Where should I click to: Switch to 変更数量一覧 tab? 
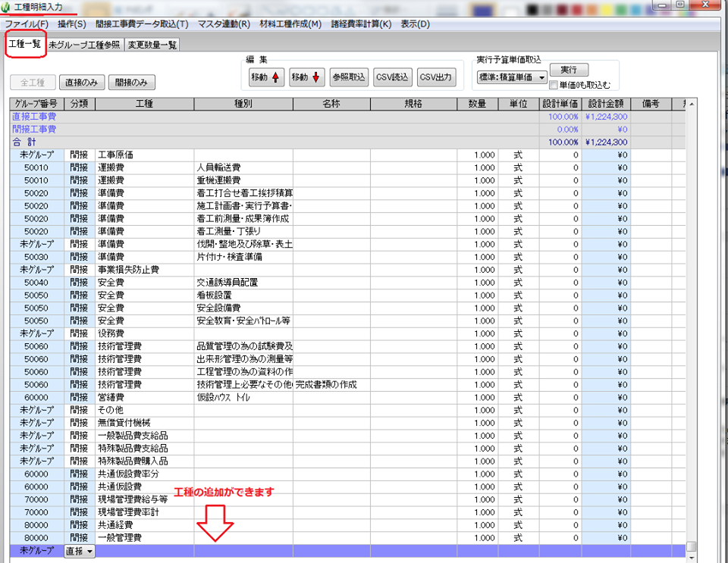[152, 45]
